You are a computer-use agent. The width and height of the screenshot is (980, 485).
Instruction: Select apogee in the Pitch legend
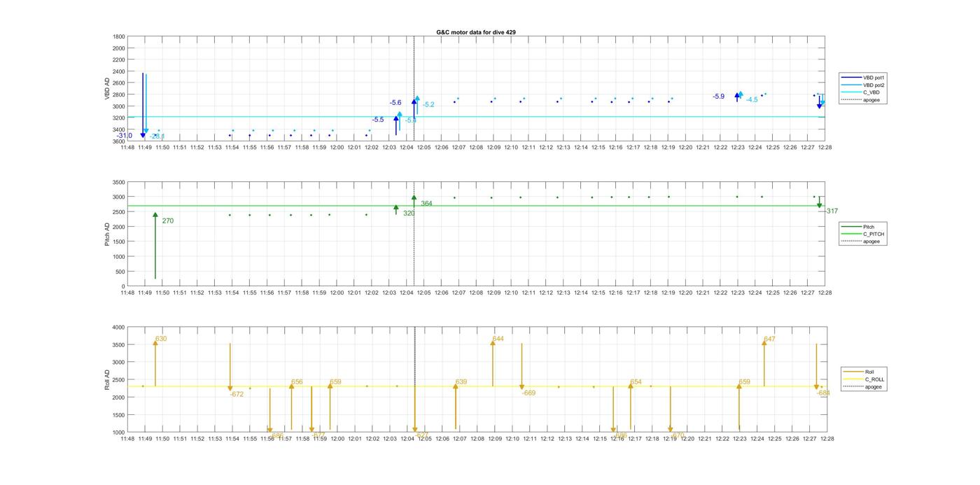pos(861,241)
